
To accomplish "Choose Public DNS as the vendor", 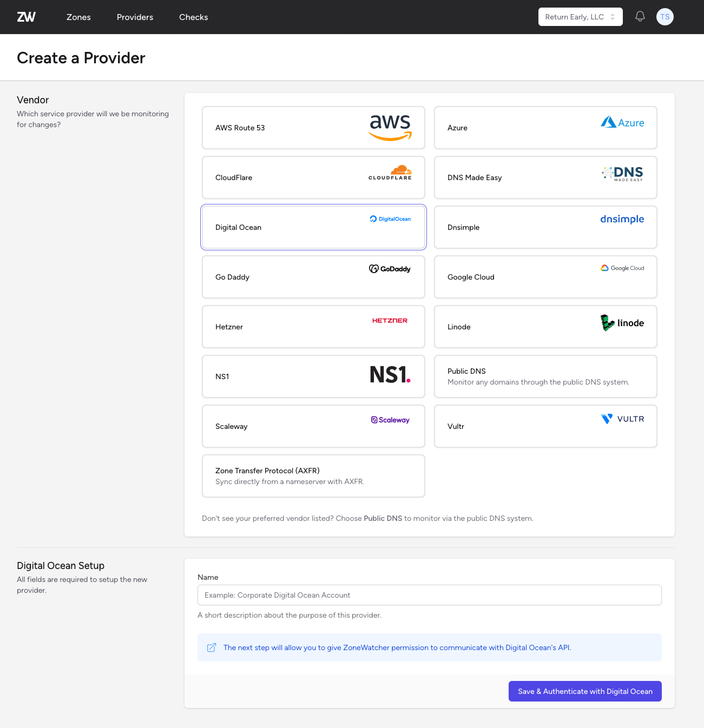I will [x=545, y=376].
